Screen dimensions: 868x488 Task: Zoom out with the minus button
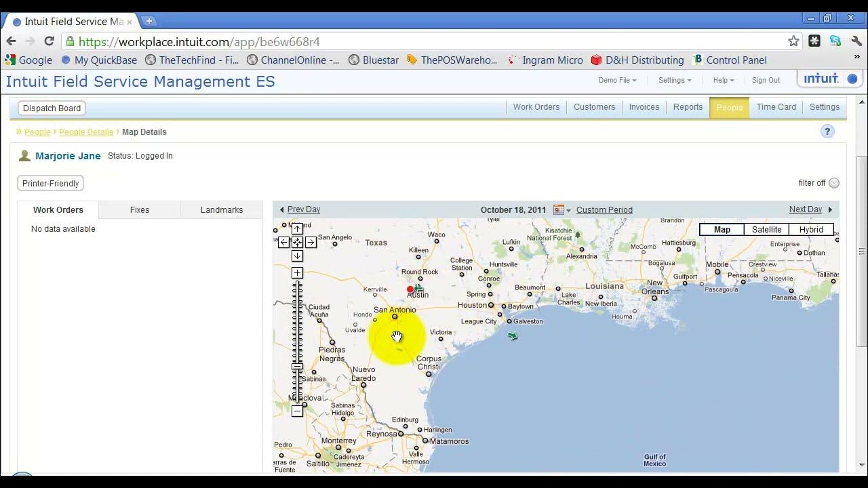[297, 411]
